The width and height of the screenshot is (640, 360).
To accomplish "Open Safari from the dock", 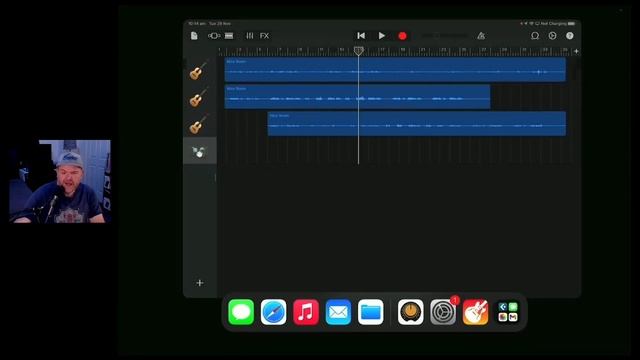I will pos(273,312).
